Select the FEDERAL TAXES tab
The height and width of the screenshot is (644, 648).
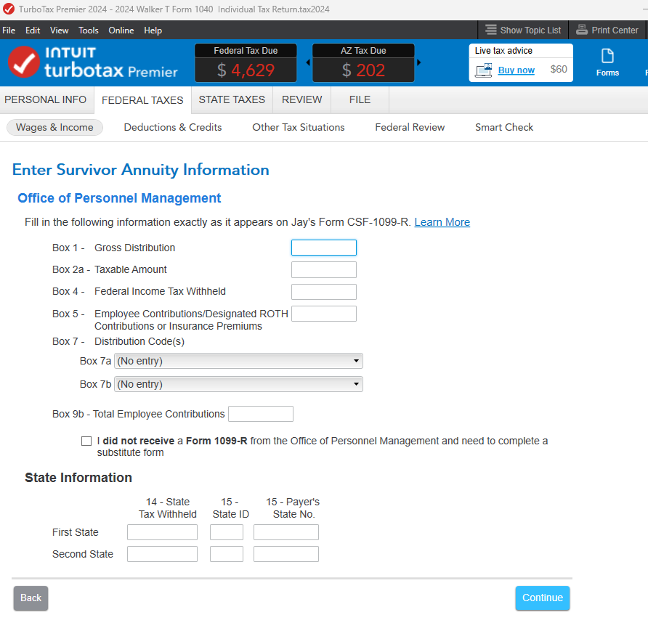tap(142, 100)
